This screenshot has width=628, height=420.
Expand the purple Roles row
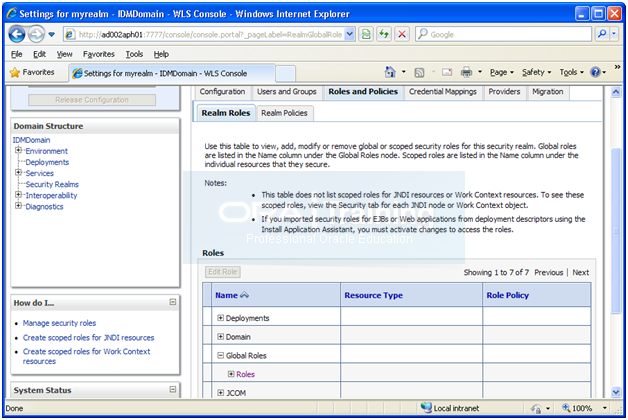click(x=231, y=374)
